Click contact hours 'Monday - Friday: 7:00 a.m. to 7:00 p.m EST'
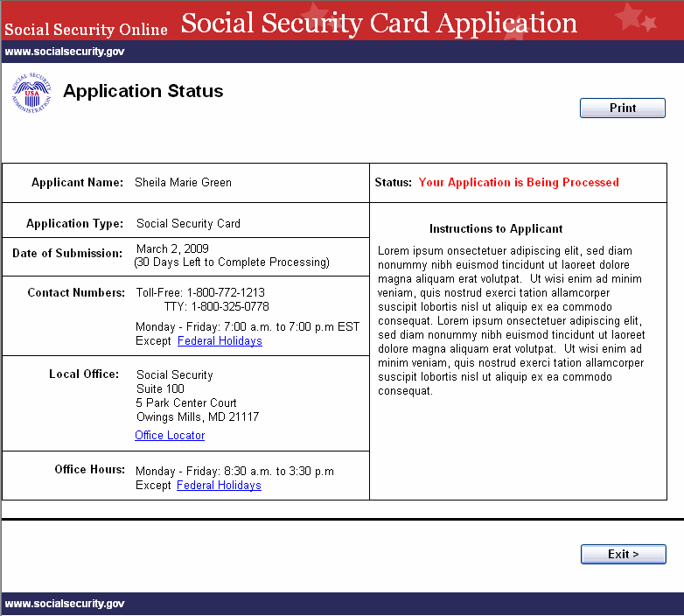Image resolution: width=684 pixels, height=616 pixels. (248, 326)
